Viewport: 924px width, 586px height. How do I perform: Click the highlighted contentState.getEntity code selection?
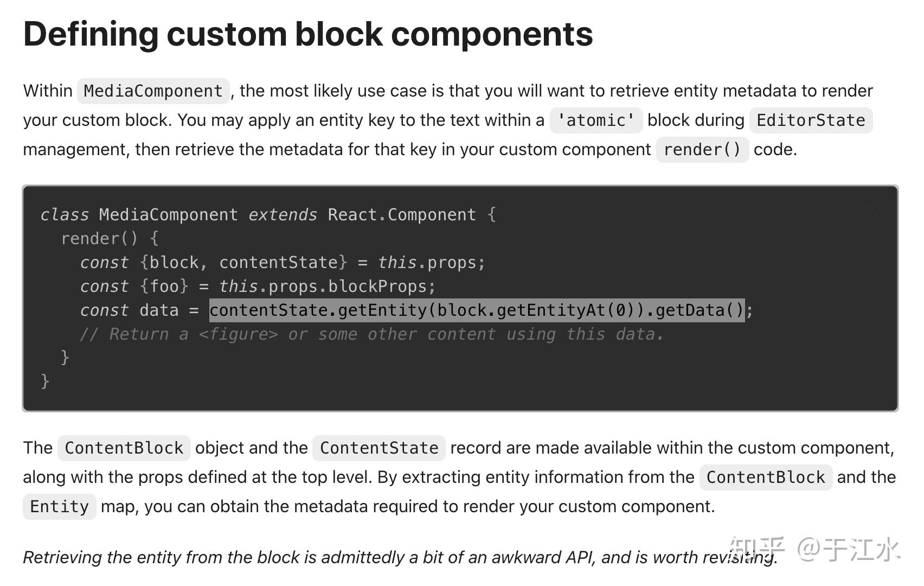pos(477,310)
